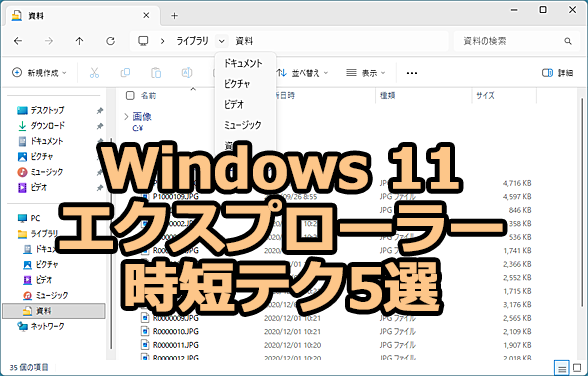Image resolution: width=588 pixels, height=376 pixels.
Task: Choose ビデオ from breadcrumb dropdown menu
Action: click(246, 104)
